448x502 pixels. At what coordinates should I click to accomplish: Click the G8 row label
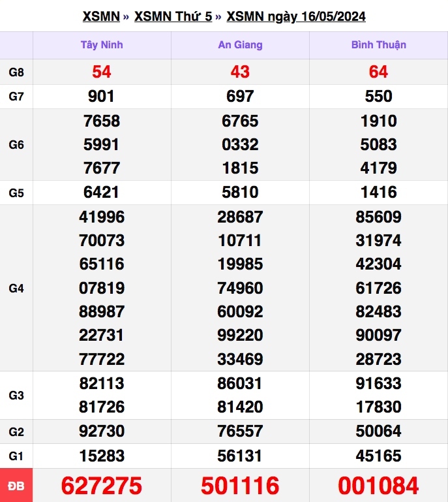[x=16, y=72]
